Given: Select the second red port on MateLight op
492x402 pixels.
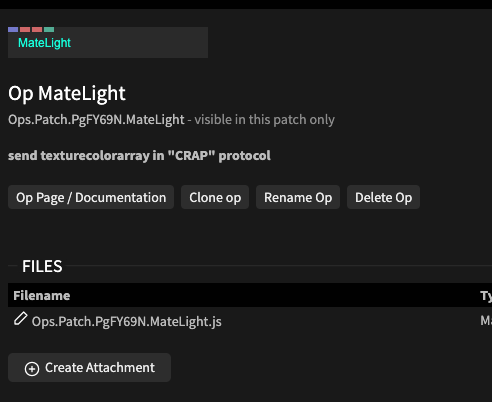Looking at the screenshot, I should tap(37, 29).
